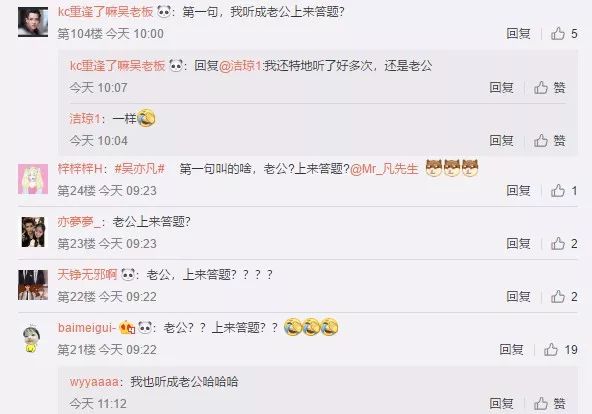The width and height of the screenshot is (592, 414).
Task: Open kc重逢了嘛吴老板's profile from username
Action: (105, 12)
